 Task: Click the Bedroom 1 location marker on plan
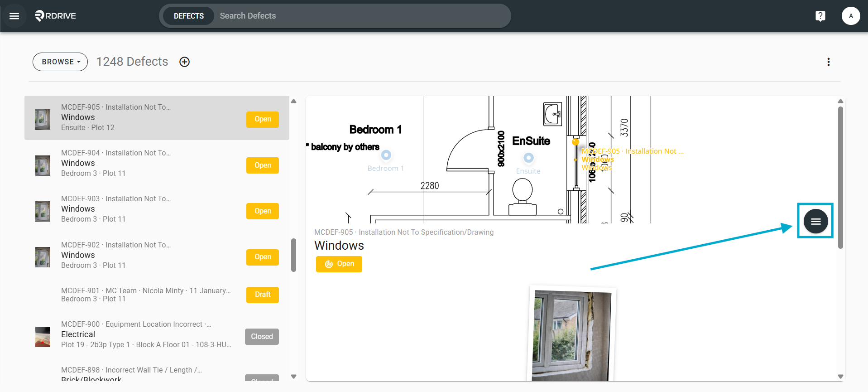386,155
